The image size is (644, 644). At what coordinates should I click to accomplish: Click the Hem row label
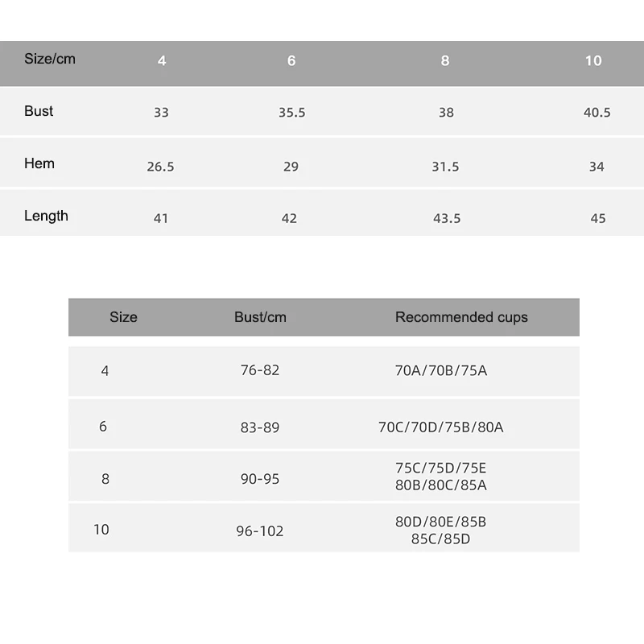point(39,163)
